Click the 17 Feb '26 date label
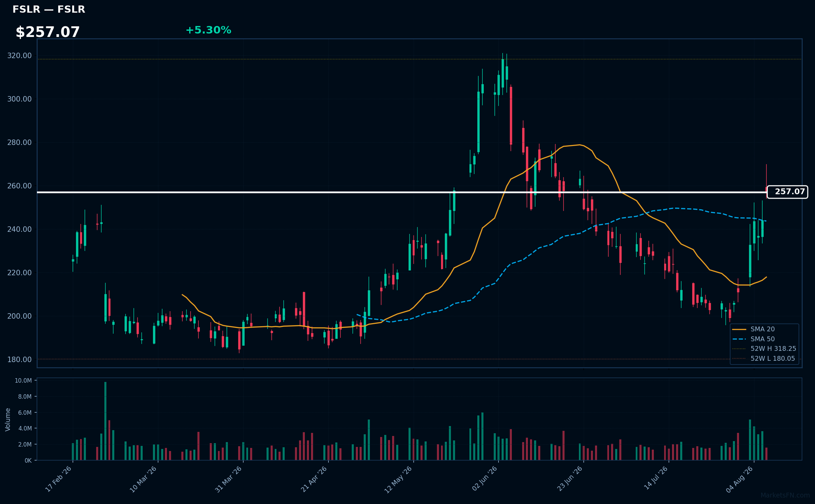 click(x=59, y=479)
